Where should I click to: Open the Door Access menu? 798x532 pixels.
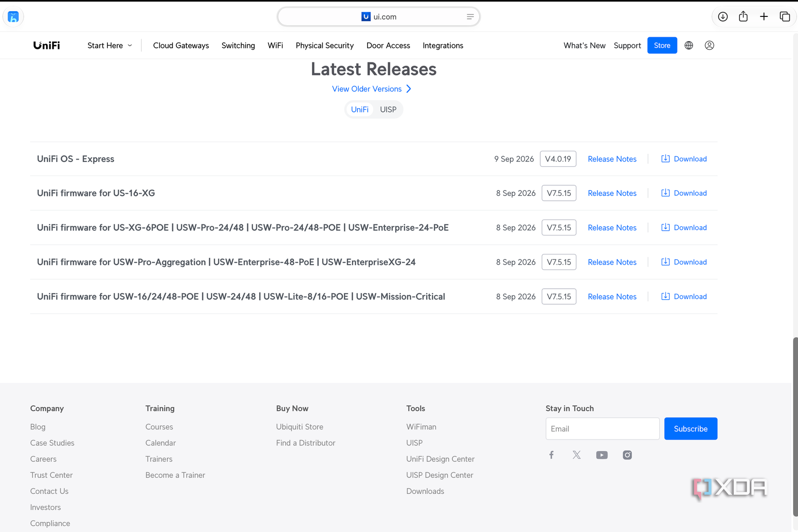coord(388,45)
